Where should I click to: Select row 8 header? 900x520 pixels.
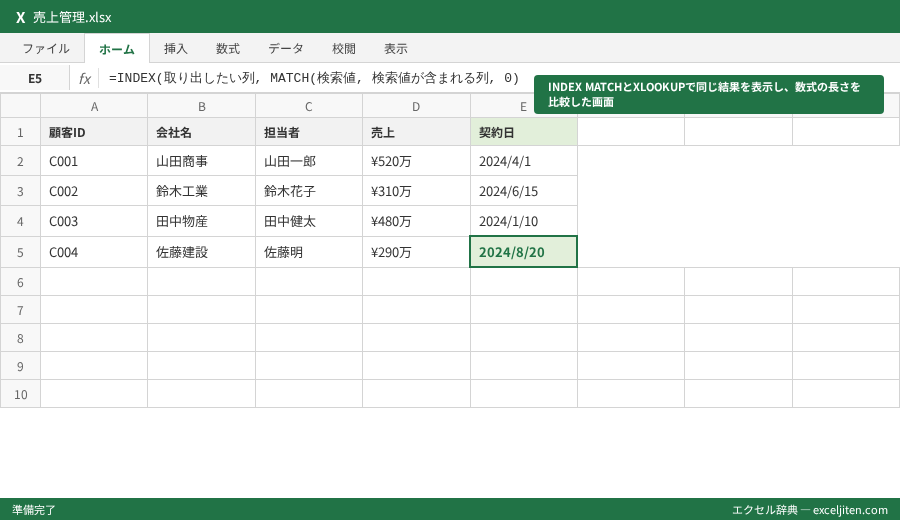pyautogui.click(x=20, y=338)
